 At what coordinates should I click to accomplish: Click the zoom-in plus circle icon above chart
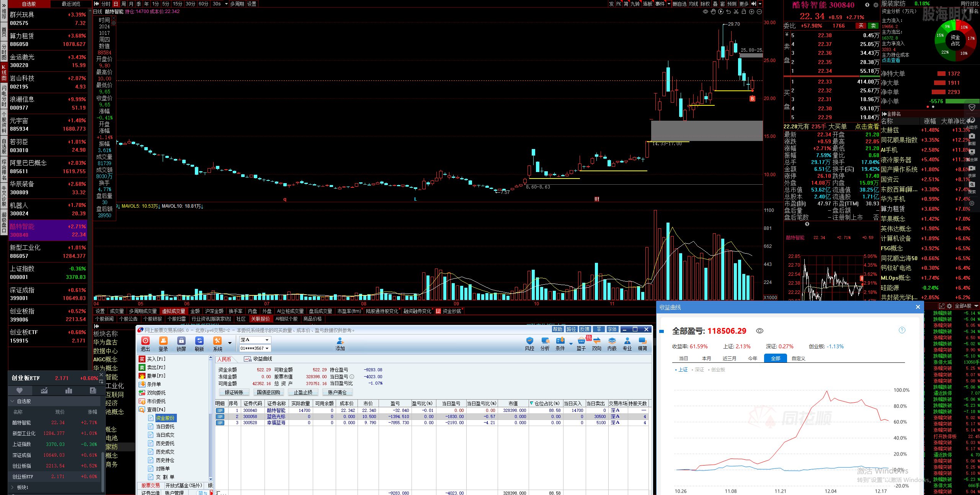(x=751, y=12)
